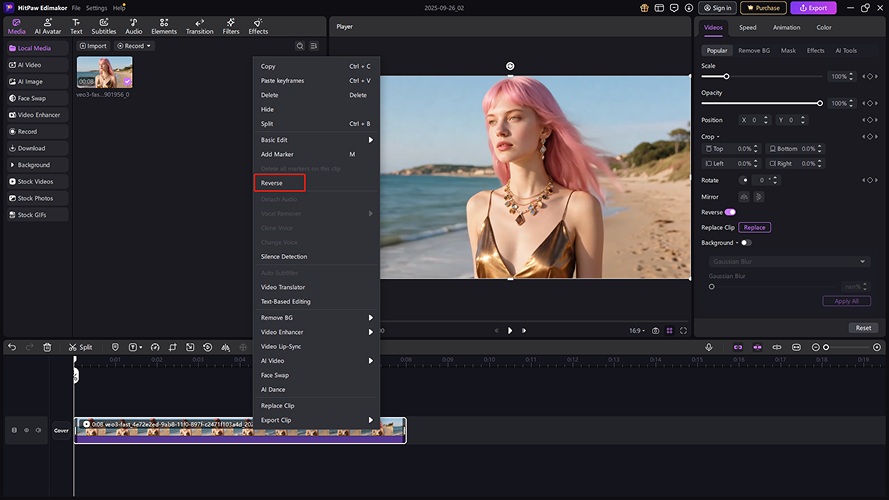This screenshot has height=500, width=889.
Task: Select the veo3 video thumbnail in media
Action: 104,72
